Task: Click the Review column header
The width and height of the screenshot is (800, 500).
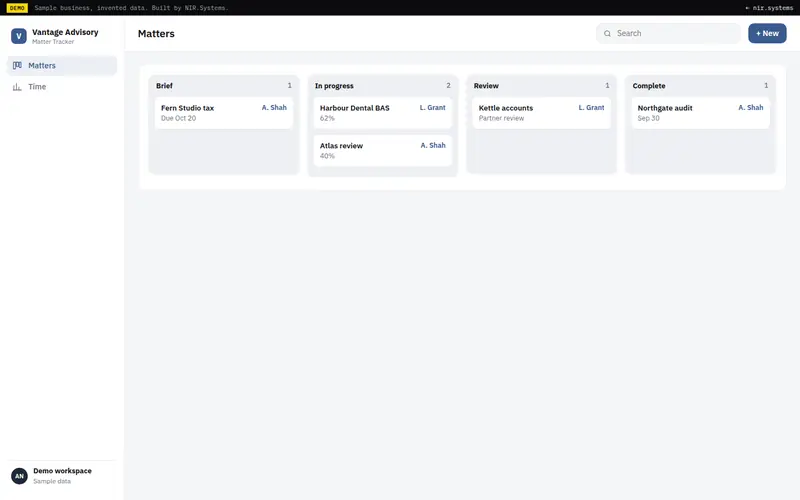Action: pos(486,86)
